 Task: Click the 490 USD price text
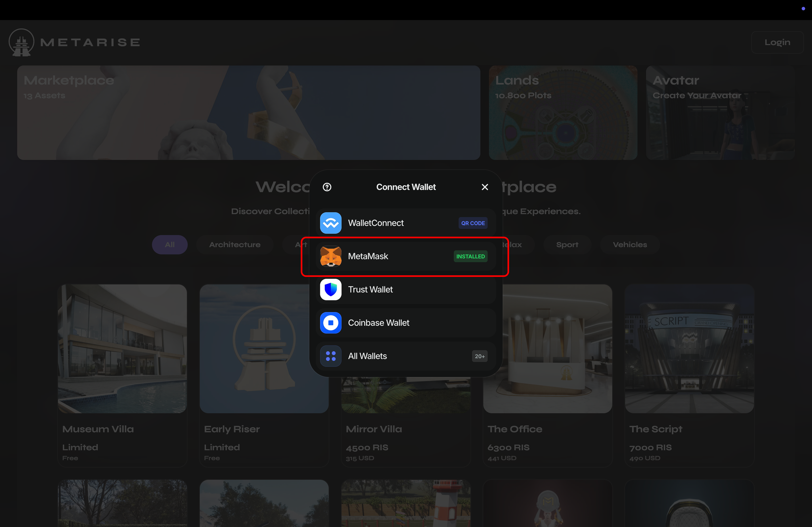[x=645, y=458]
